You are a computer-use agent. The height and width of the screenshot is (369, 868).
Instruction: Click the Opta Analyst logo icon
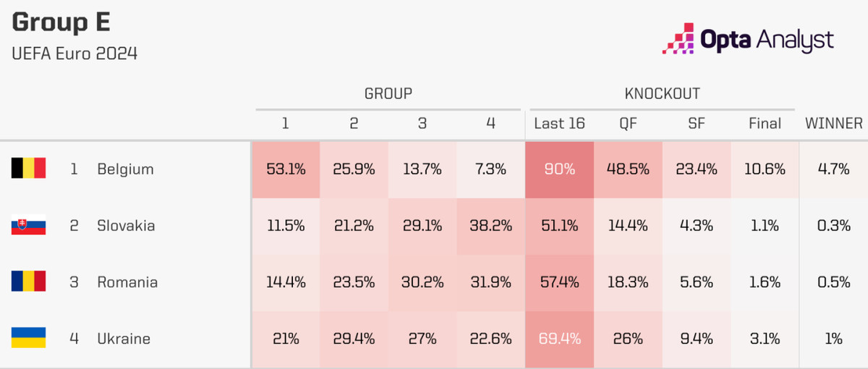tap(678, 40)
